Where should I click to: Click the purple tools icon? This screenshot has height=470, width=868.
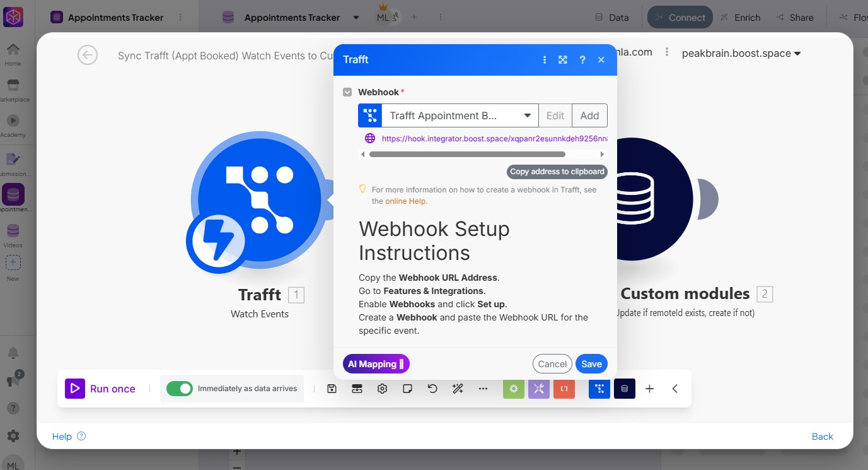[x=539, y=389]
